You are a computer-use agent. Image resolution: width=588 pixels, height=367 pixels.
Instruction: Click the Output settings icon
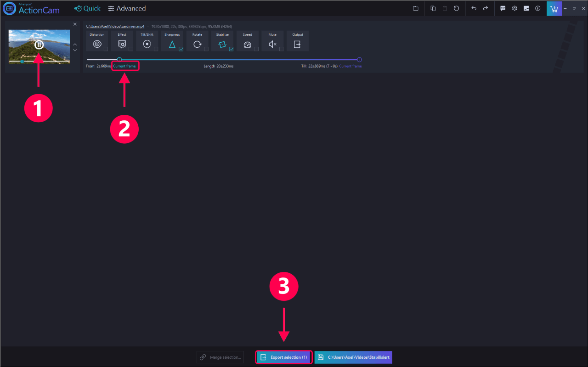297,44
